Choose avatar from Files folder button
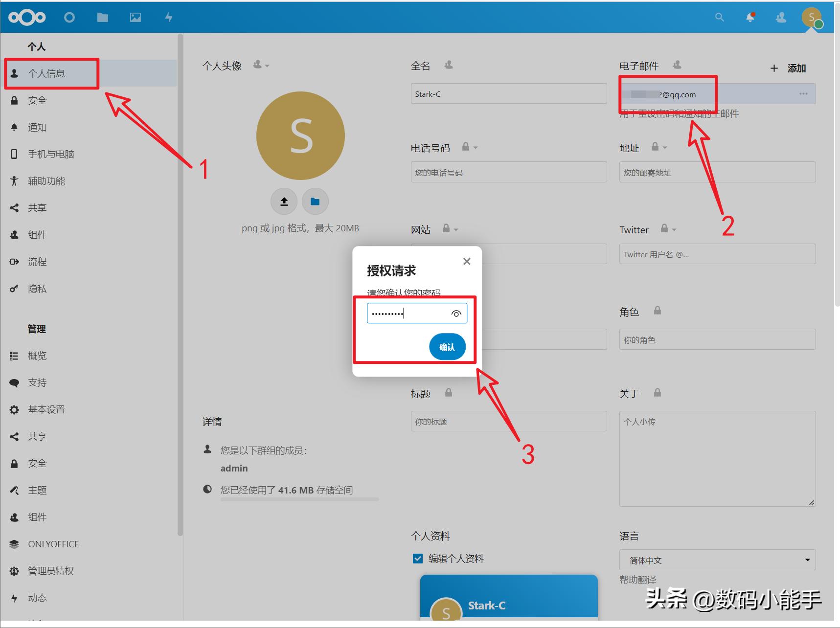840x628 pixels. pos(315,202)
